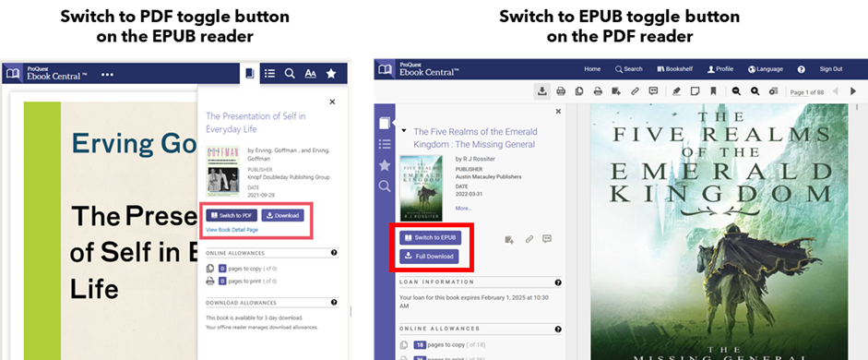
Task: Click cite book icon in PDF toolbar
Action: click(x=653, y=91)
